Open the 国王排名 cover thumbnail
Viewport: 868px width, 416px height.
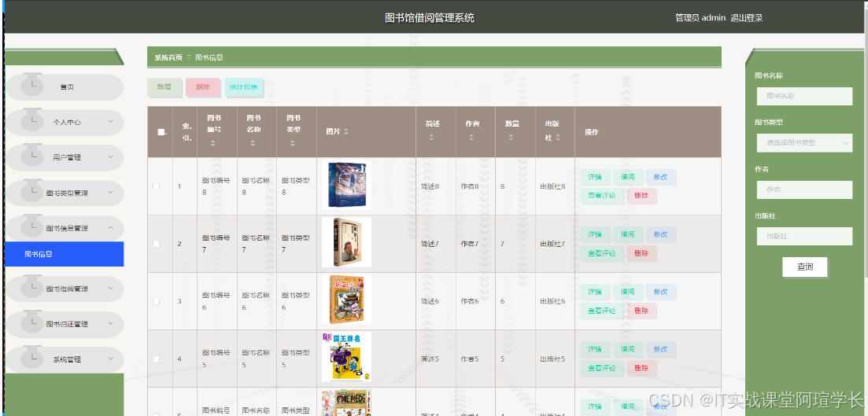point(346,357)
